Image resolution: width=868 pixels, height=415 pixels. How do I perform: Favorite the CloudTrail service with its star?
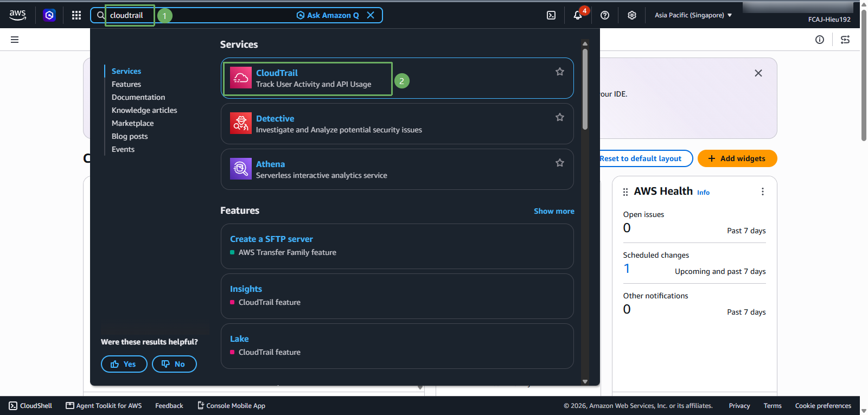[560, 72]
